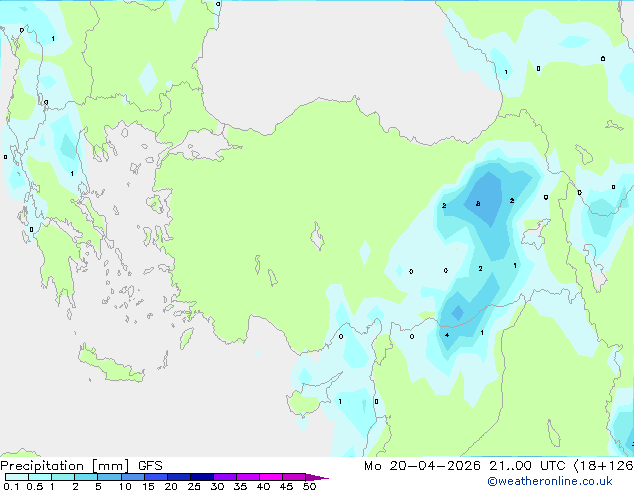Click the '10' legend label
This screenshot has height=490, width=634.
tap(125, 486)
